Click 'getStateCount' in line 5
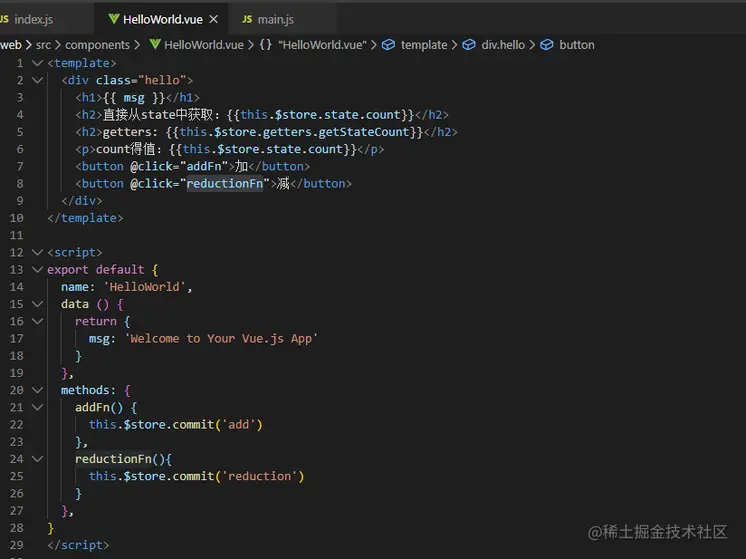 click(x=364, y=132)
